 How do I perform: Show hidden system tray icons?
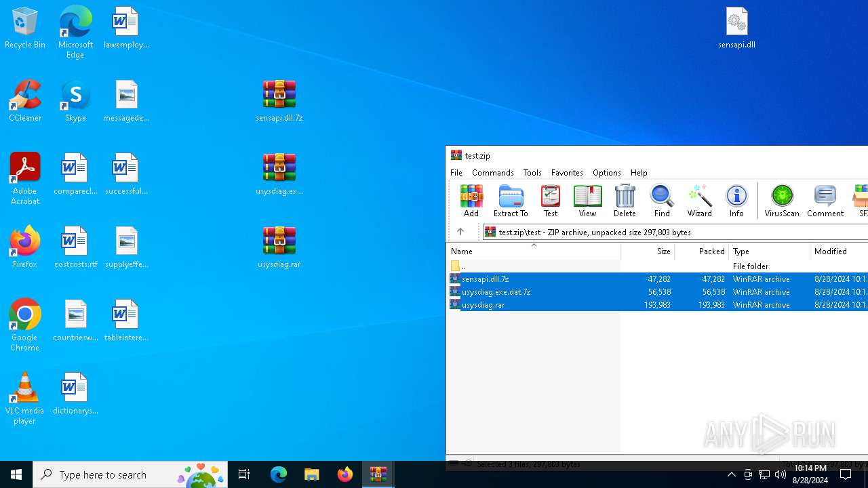[x=731, y=474]
